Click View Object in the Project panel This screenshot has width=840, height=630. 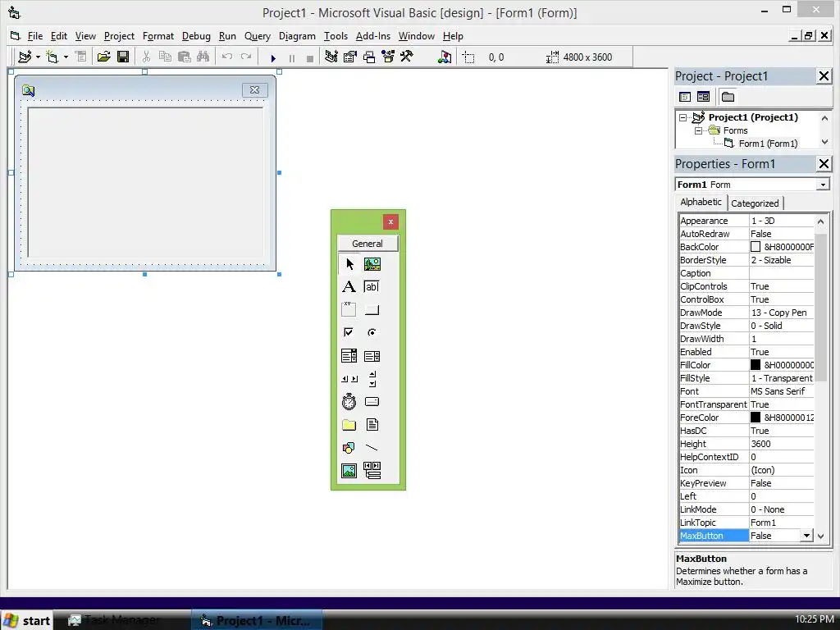[x=703, y=97]
